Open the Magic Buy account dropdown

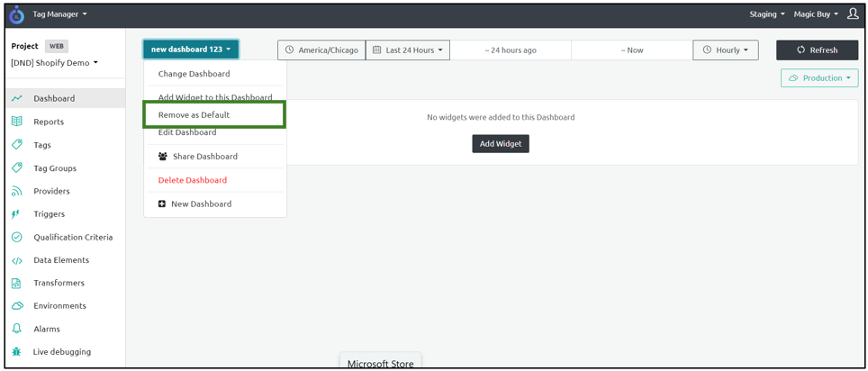click(x=816, y=14)
